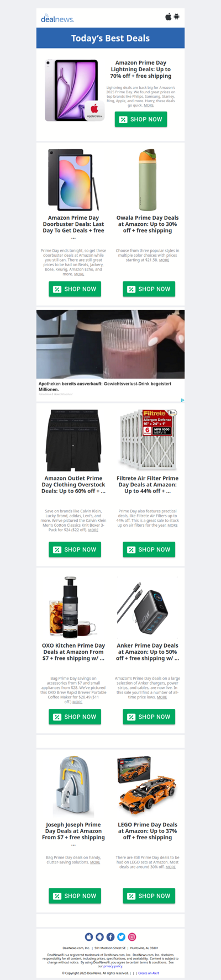Shop Now for Filtrete Air Filter deals

pyautogui.click(x=149, y=549)
